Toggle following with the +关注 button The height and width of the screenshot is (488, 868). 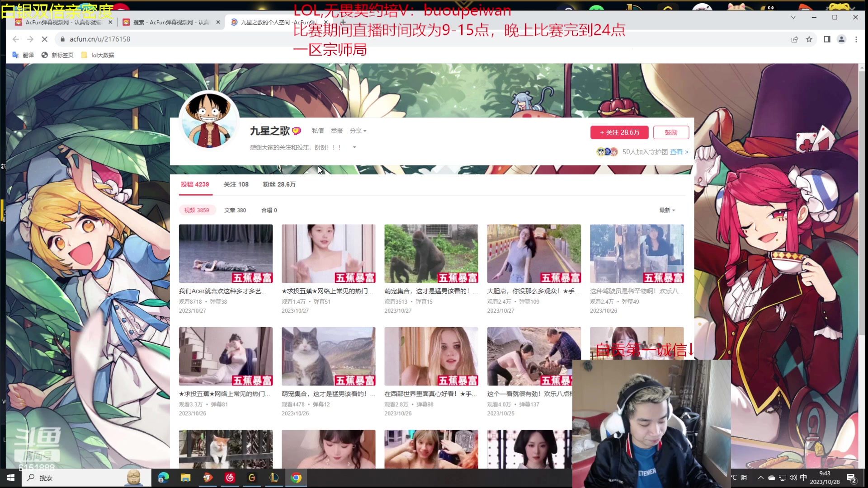point(619,132)
